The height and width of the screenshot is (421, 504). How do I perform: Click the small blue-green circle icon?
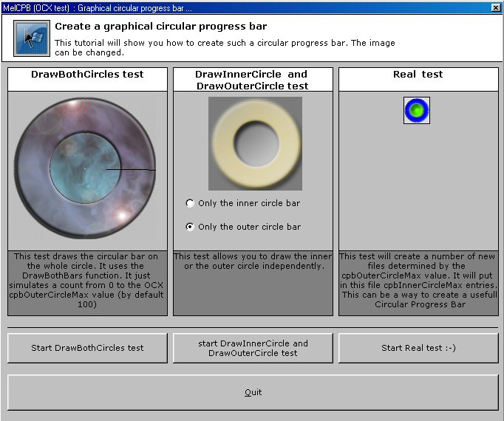[x=417, y=110]
